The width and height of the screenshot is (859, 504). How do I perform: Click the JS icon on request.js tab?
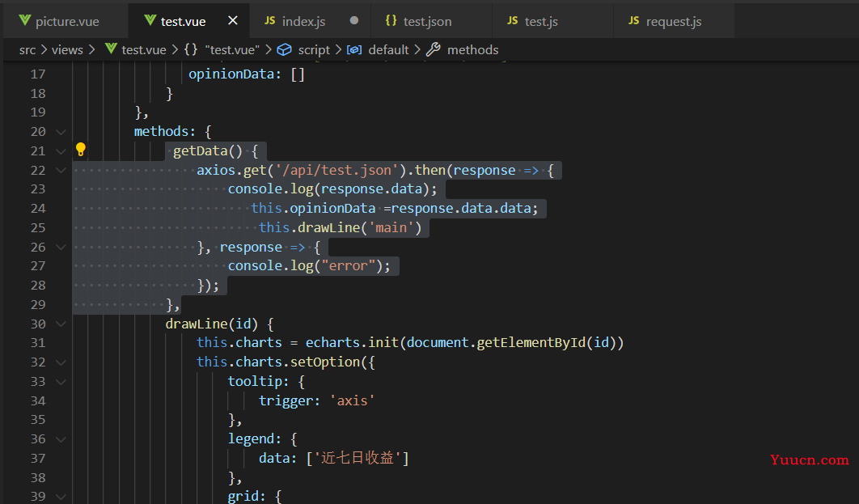pos(634,21)
